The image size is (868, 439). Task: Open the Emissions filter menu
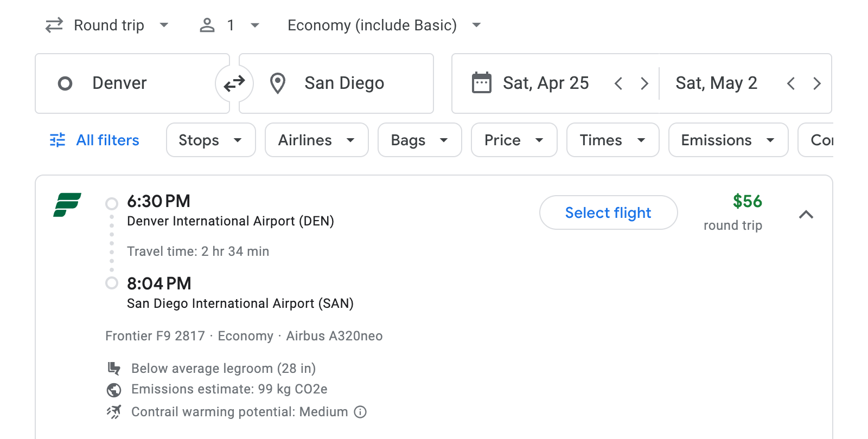coord(727,140)
